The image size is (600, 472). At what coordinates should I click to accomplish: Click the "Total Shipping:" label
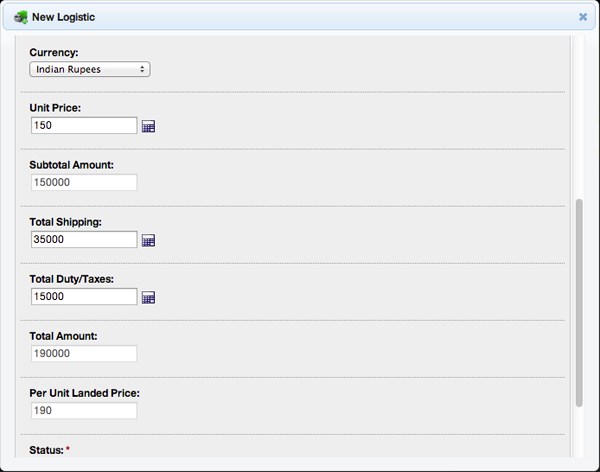pyautogui.click(x=66, y=222)
